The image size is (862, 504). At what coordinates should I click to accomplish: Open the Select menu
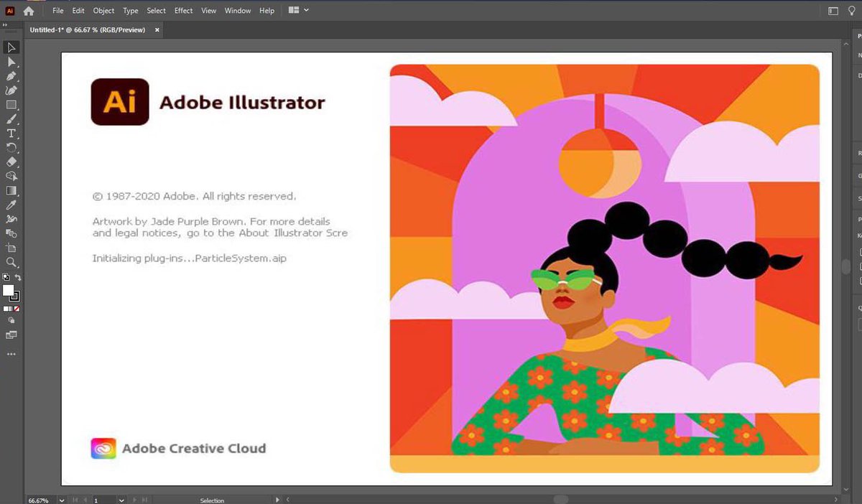pyautogui.click(x=156, y=11)
